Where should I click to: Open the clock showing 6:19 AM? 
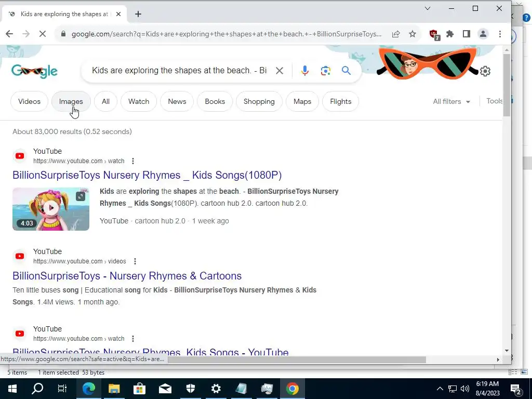point(487,389)
